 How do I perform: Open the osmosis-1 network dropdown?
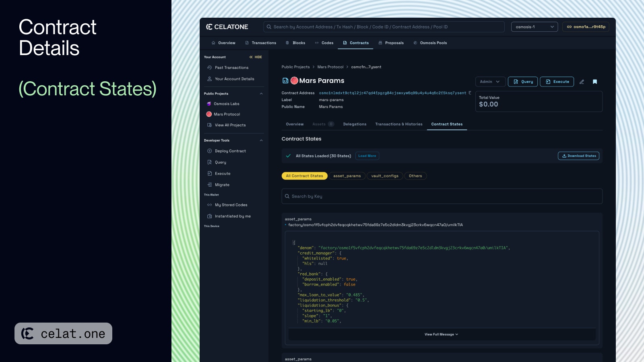(535, 27)
